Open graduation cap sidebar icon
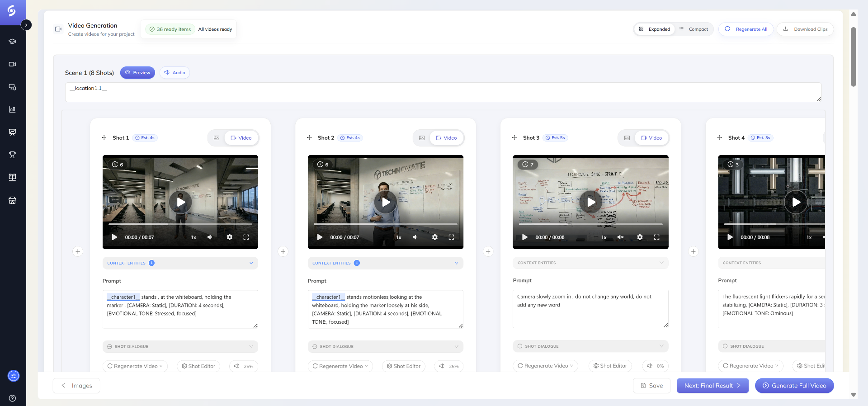The image size is (868, 406). coord(13,42)
